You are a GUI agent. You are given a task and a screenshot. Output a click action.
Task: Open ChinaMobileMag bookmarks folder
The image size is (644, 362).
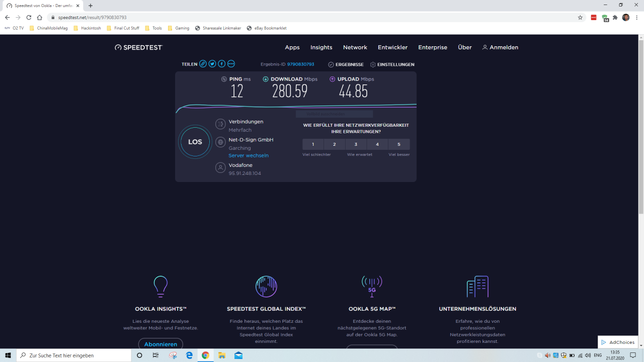click(x=48, y=28)
